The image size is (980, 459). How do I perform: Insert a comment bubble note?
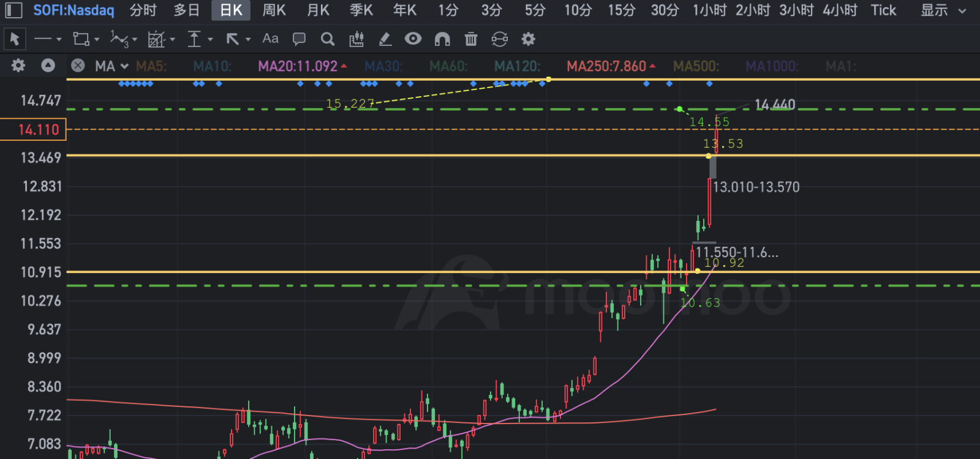click(299, 39)
